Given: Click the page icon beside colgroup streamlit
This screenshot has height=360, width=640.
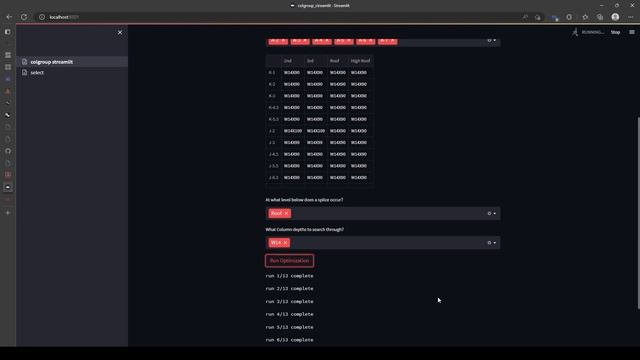Looking at the screenshot, I should point(24,62).
